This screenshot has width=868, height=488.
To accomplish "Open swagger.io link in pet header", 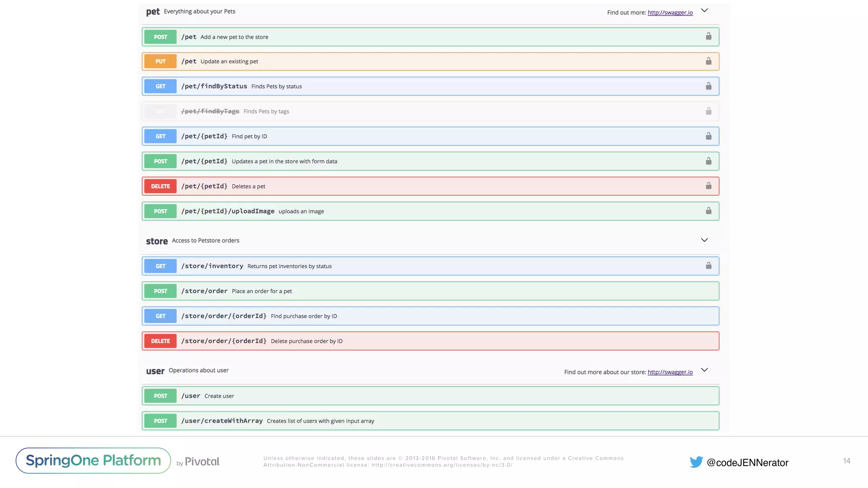I will pos(670,12).
